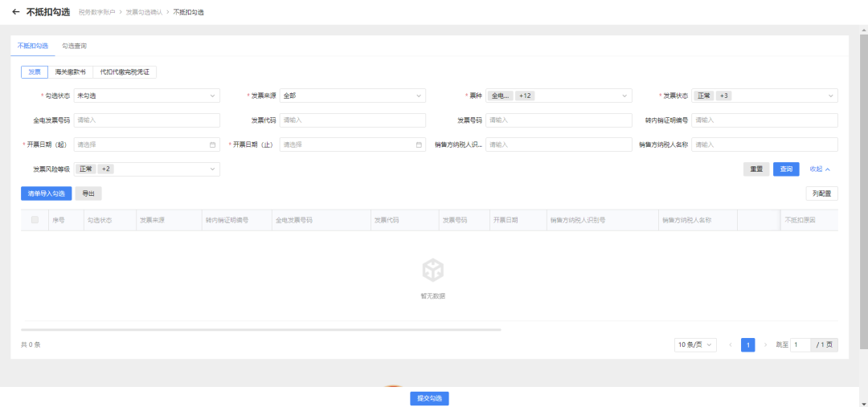Click the empty-data box icon above 暂无数据
The height and width of the screenshot is (407, 868).
click(433, 270)
